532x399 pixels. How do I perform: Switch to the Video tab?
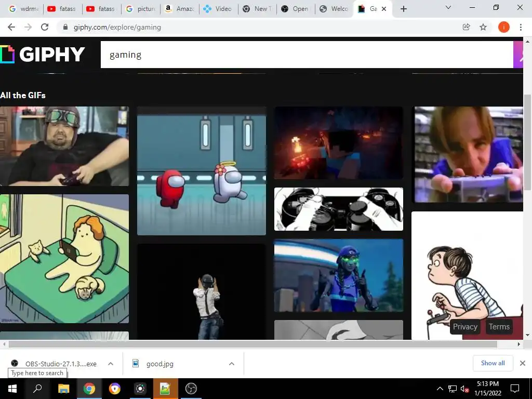pos(218,9)
